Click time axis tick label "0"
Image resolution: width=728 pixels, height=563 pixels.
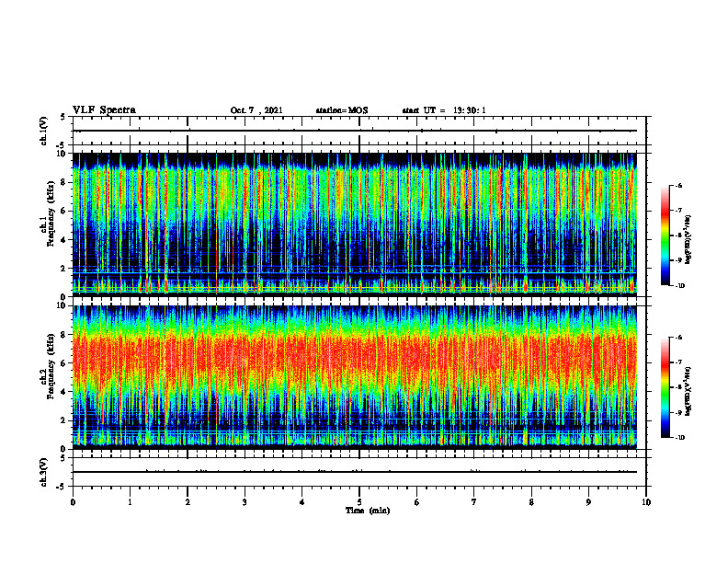pos(73,502)
